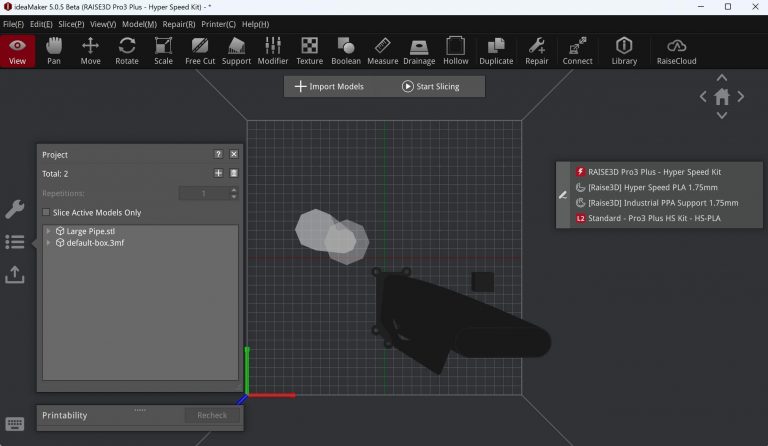Image resolution: width=768 pixels, height=446 pixels.
Task: Open the Support tool
Action: tap(236, 51)
